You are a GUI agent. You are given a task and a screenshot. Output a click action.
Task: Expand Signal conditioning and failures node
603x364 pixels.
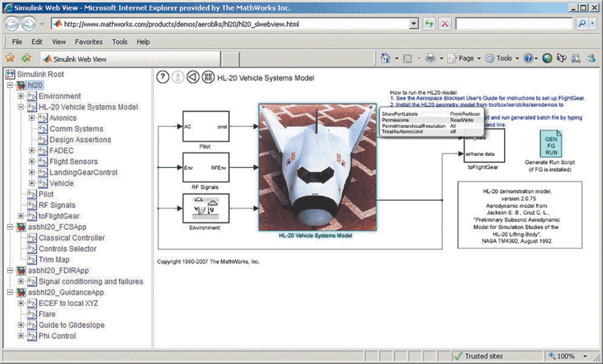[x=21, y=281]
